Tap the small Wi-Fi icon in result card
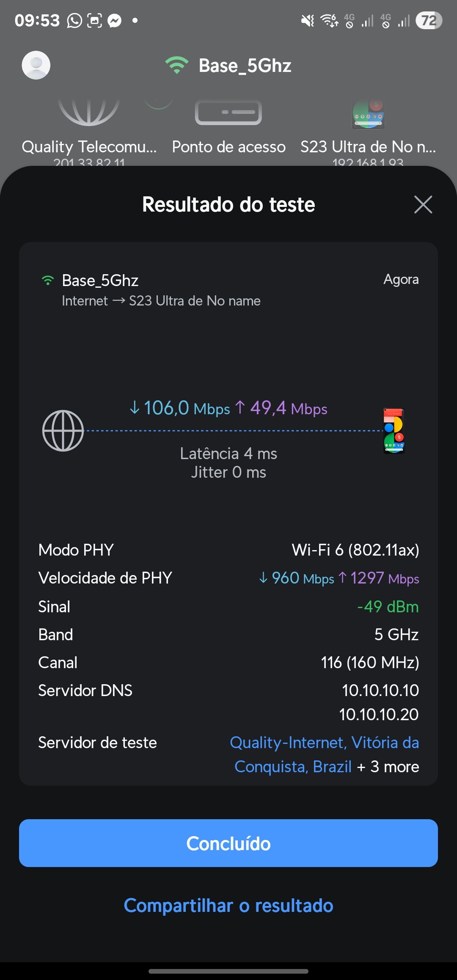Image resolution: width=457 pixels, height=980 pixels. 48,281
